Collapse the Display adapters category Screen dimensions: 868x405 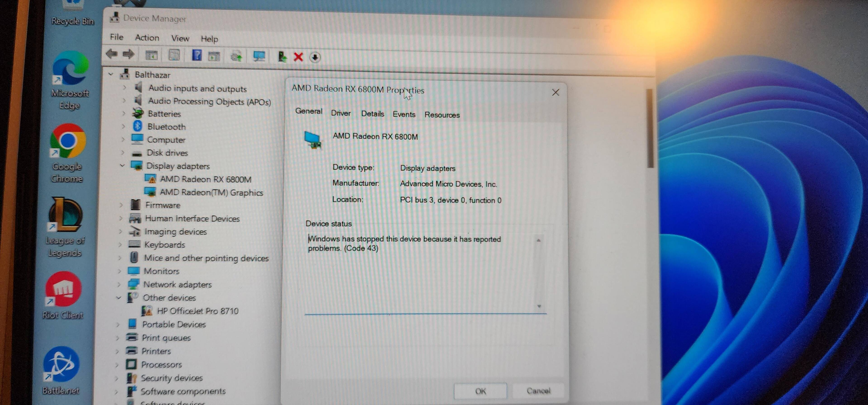click(122, 165)
